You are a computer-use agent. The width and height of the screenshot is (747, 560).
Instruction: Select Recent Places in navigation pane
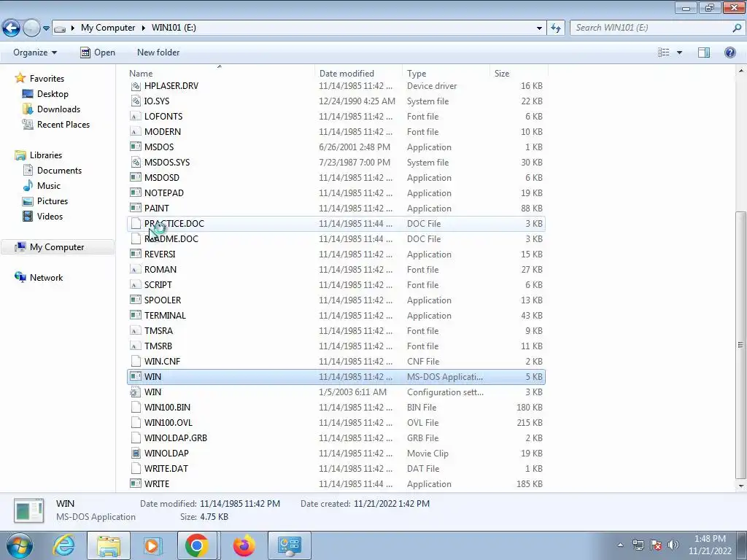(x=63, y=124)
